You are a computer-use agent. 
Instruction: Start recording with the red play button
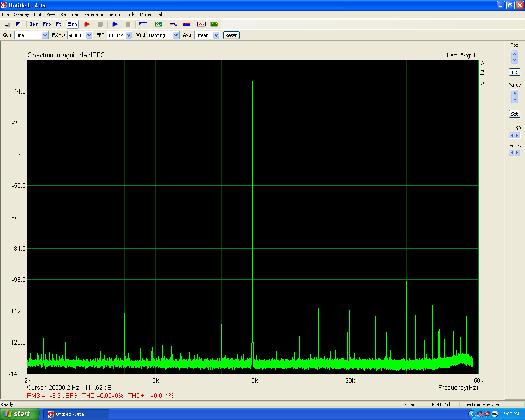pyautogui.click(x=87, y=24)
